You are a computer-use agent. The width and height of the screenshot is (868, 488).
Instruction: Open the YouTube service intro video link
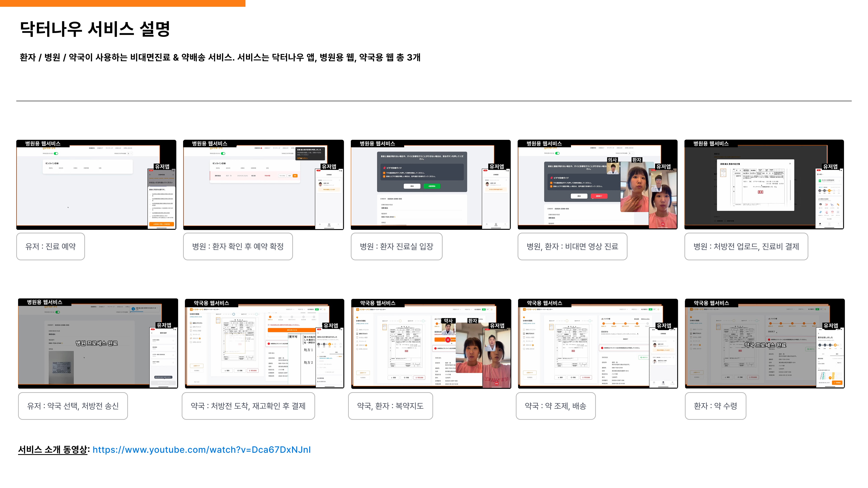(201, 450)
